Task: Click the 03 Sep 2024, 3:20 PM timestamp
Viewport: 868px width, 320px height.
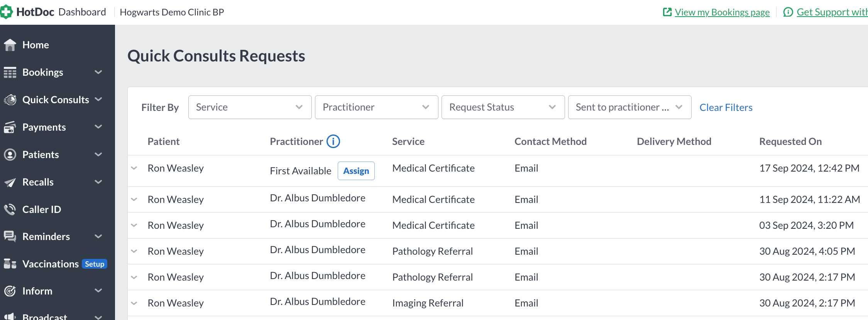Action: pyautogui.click(x=806, y=225)
